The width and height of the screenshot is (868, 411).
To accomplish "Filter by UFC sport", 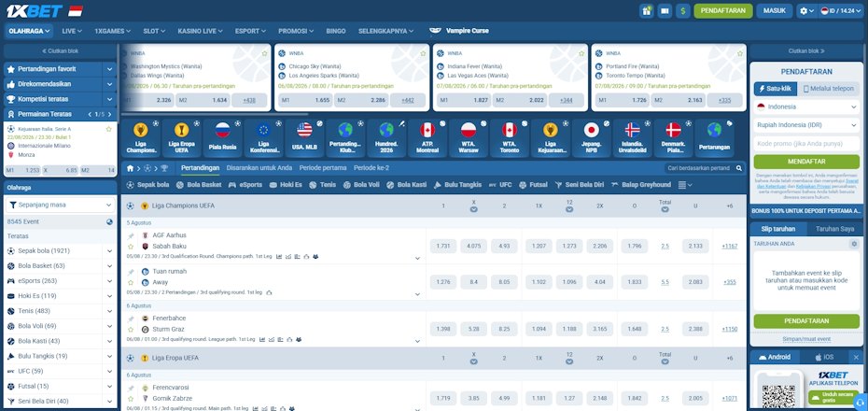I will click(500, 184).
